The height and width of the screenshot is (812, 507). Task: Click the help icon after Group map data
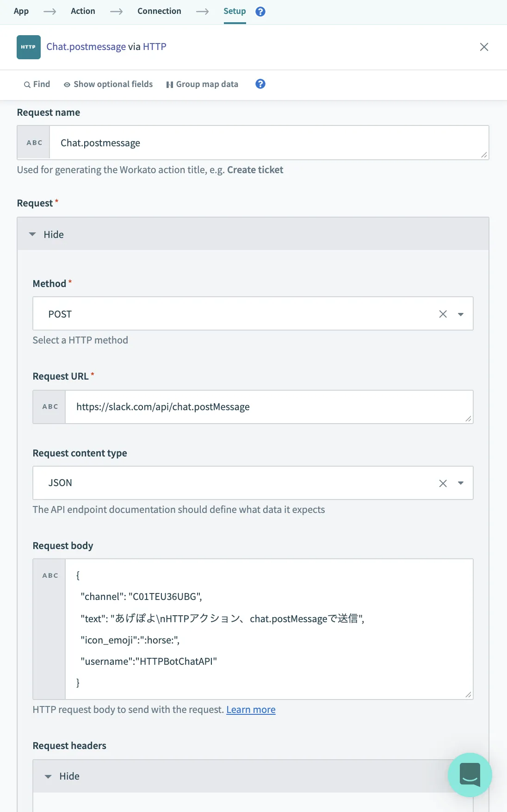click(x=260, y=84)
